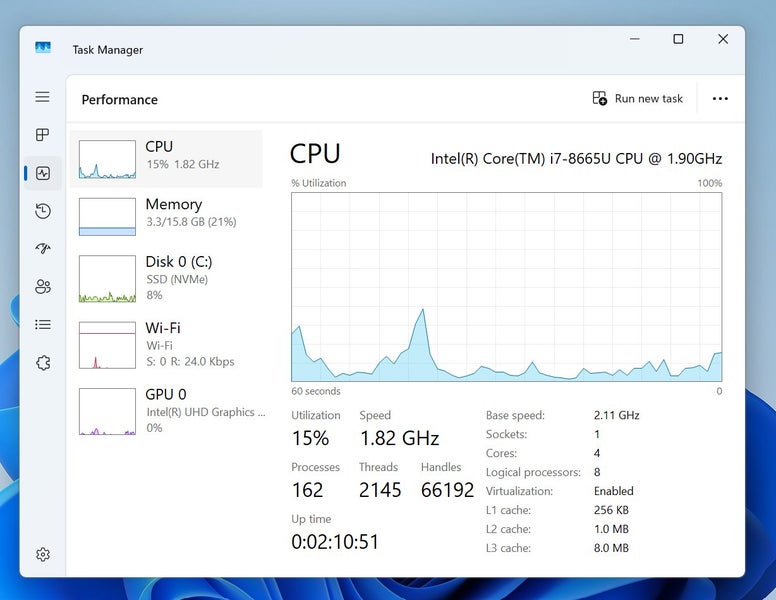
Task: Click the 66192 handles count
Action: tap(447, 490)
